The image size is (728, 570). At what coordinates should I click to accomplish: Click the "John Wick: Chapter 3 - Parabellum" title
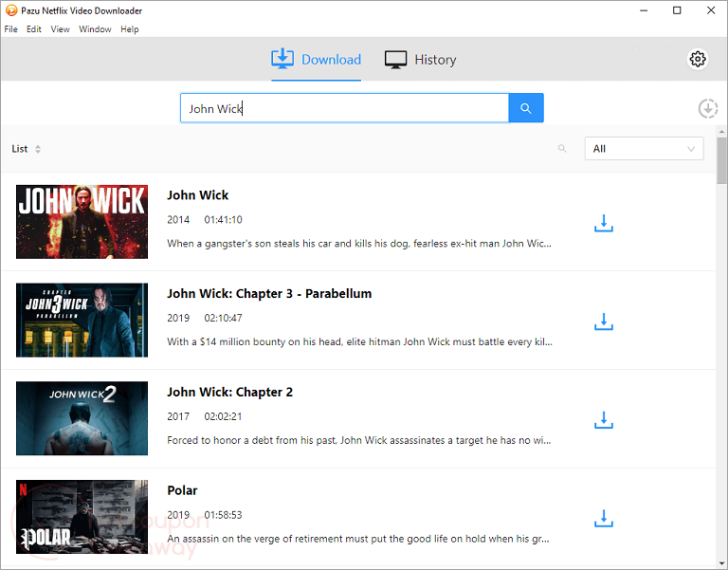pyautogui.click(x=269, y=294)
